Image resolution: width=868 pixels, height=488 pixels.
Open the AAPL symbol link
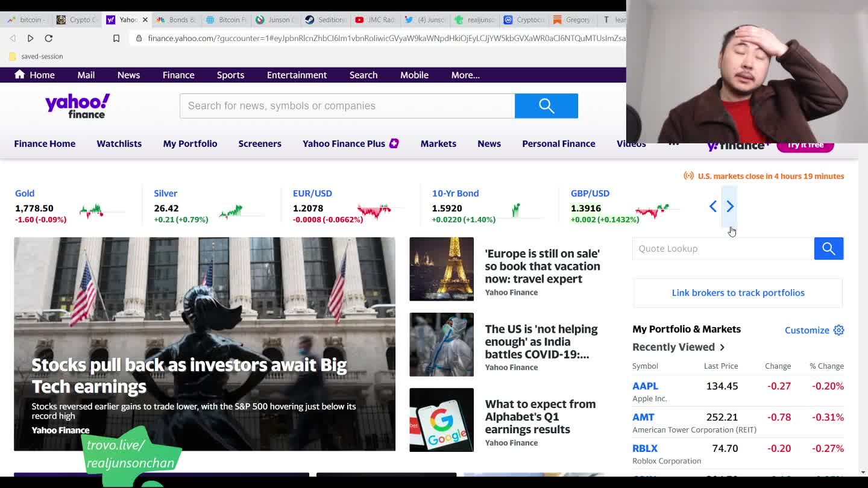(x=645, y=386)
